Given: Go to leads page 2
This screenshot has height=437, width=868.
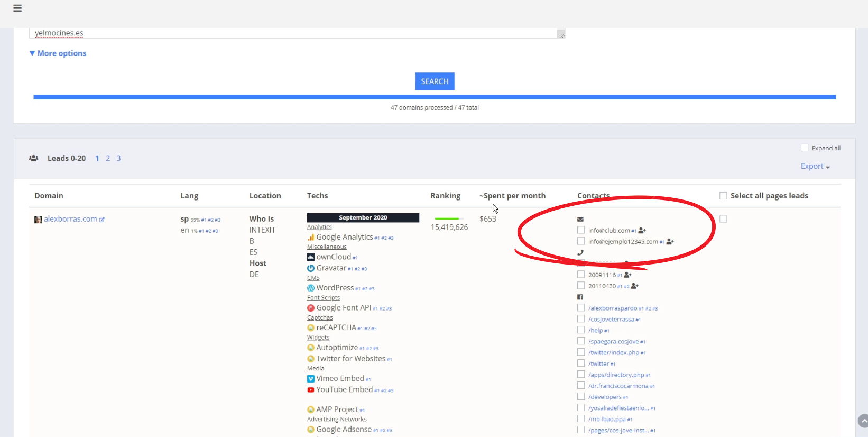Looking at the screenshot, I should [x=108, y=158].
